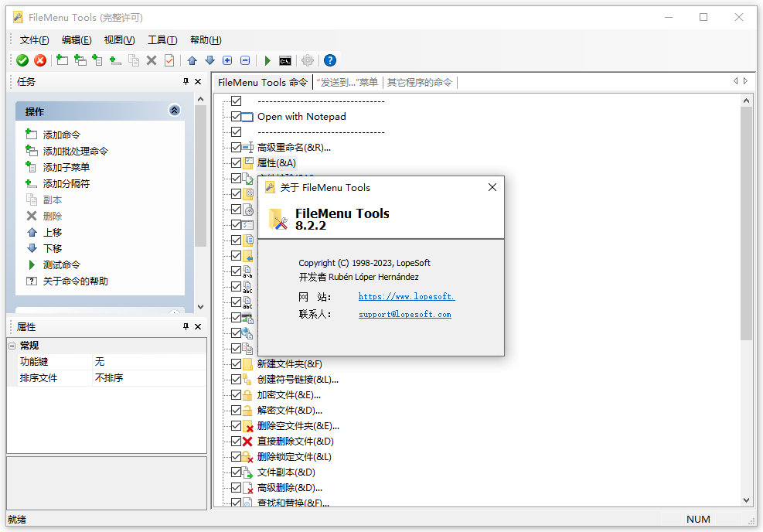The width and height of the screenshot is (763, 532).
Task: Toggle the 创建符号链接(&L)... checkbox
Action: click(236, 379)
